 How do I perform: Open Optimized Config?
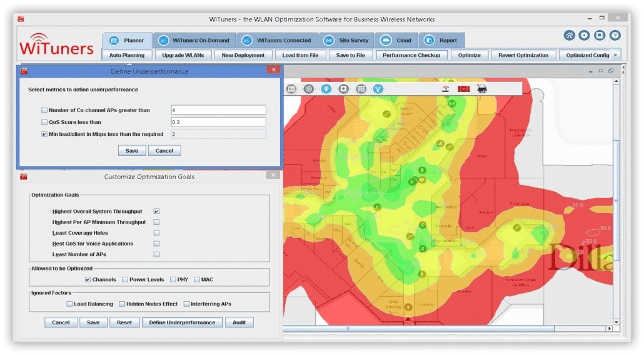[587, 55]
